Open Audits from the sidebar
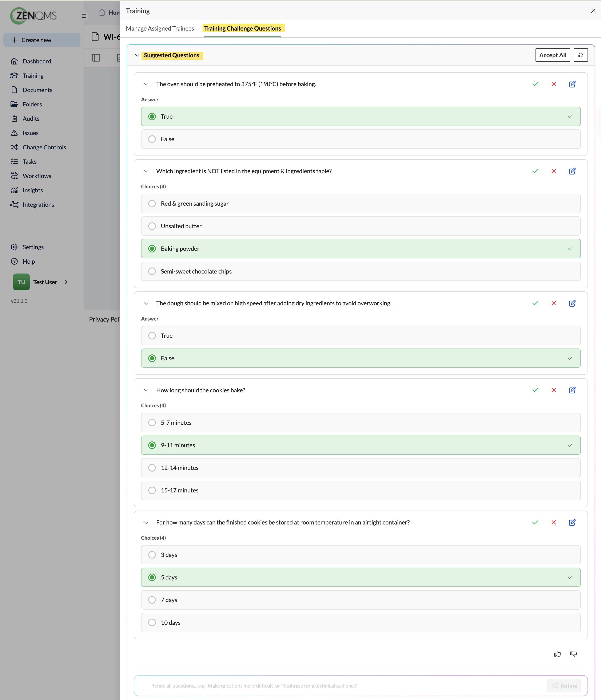The image size is (601, 700). click(31, 119)
